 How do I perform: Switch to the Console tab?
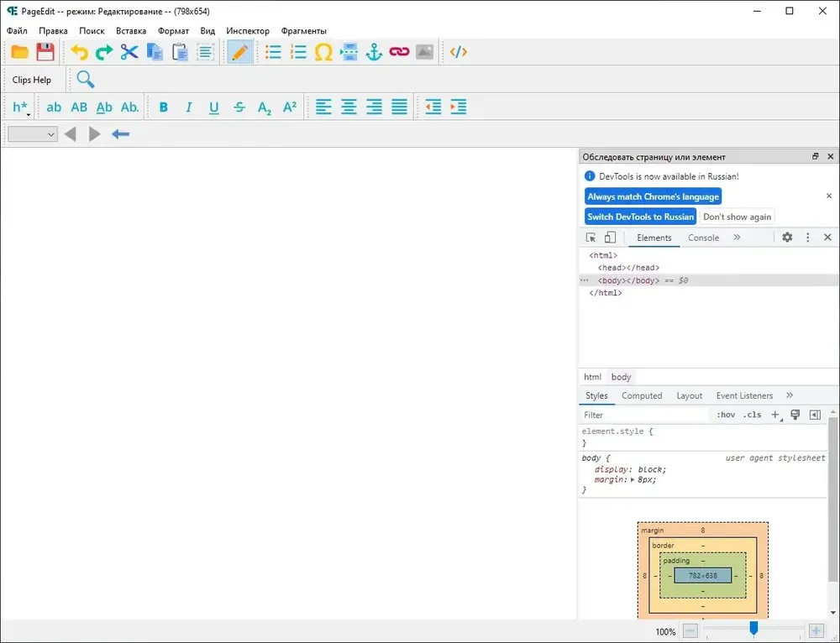point(703,238)
